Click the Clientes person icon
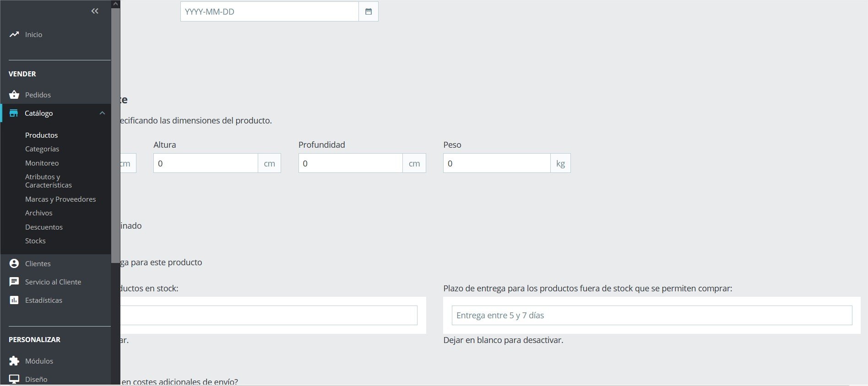This screenshot has width=868, height=386. point(14,263)
